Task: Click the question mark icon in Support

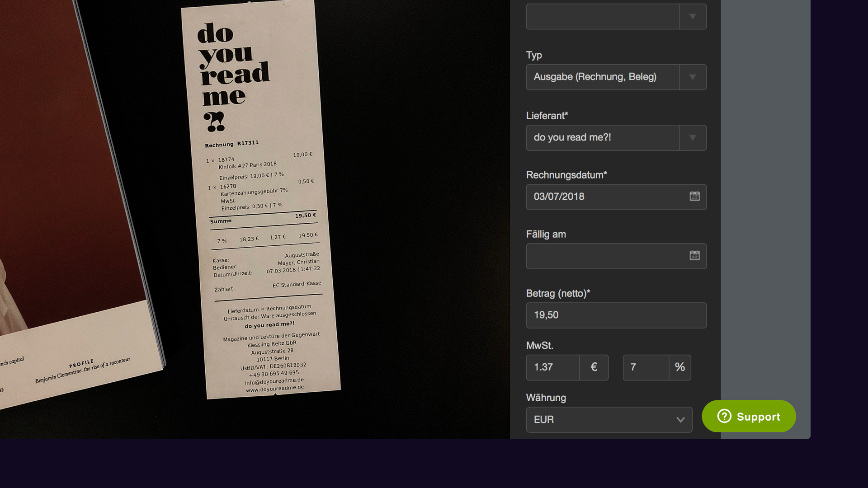Action: [724, 416]
